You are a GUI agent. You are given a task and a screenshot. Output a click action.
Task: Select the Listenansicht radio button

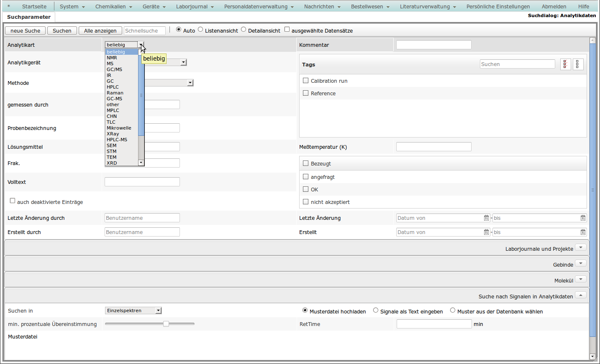[200, 29]
